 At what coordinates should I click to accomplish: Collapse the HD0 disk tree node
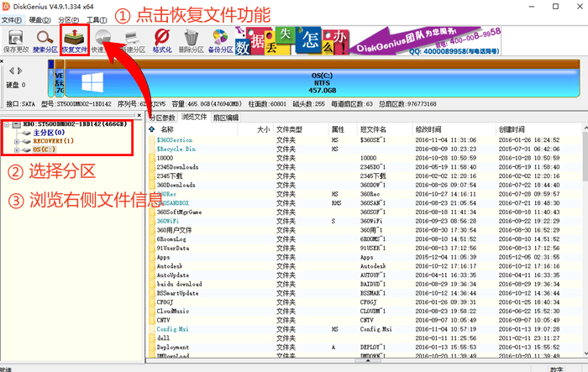pos(7,124)
